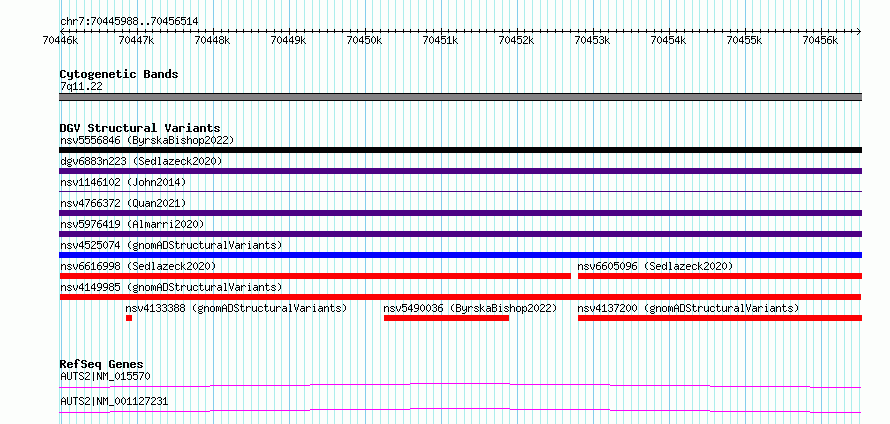This screenshot has width=890, height=424.
Task: Open the AUTS2|NM_001127231 gene label
Action: coord(114,402)
